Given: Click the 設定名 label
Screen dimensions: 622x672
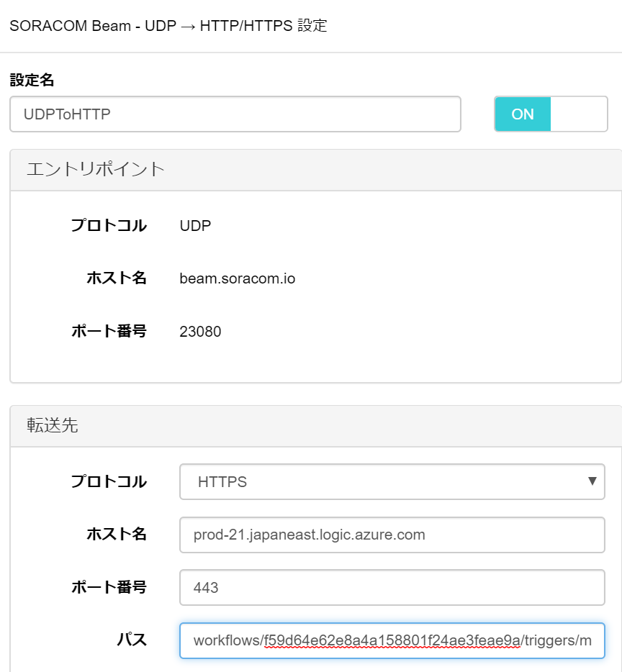Looking at the screenshot, I should (x=32, y=81).
